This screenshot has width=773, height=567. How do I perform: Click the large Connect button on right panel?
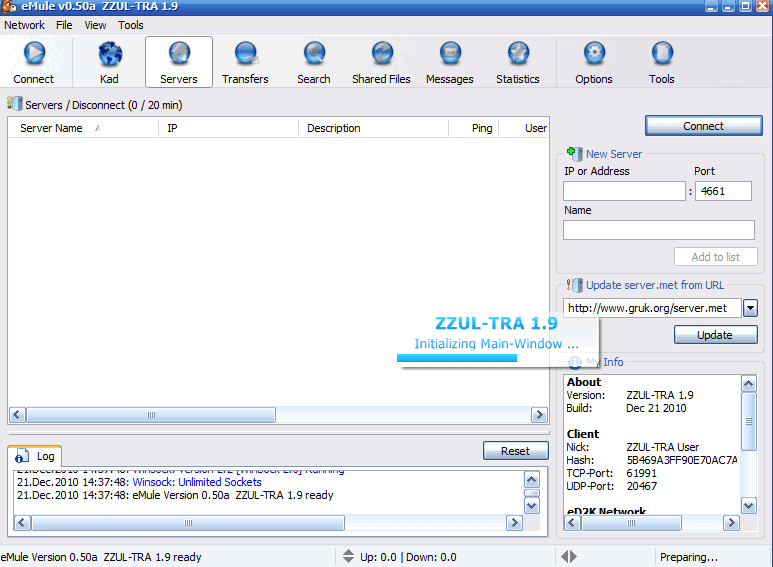pos(703,126)
